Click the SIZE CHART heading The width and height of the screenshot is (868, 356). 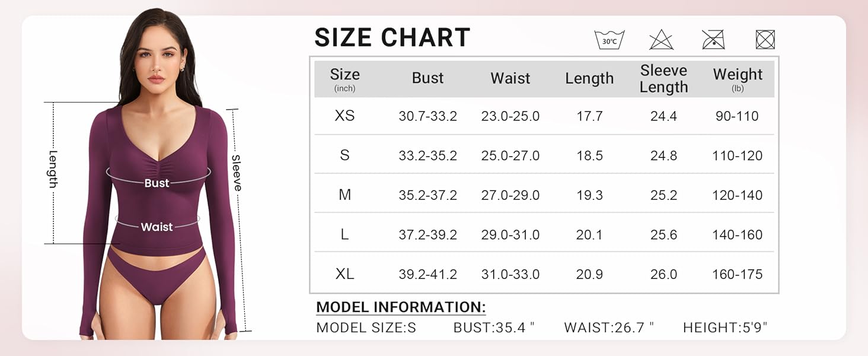(392, 38)
